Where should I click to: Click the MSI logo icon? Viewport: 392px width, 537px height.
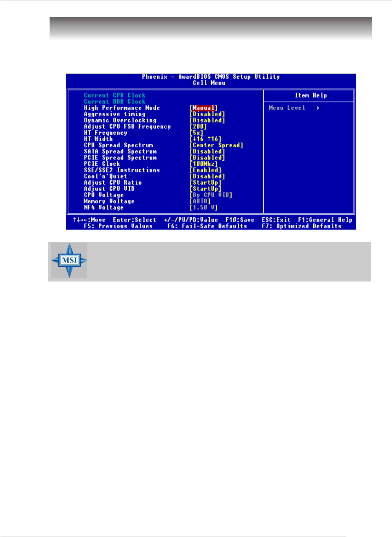click(69, 260)
